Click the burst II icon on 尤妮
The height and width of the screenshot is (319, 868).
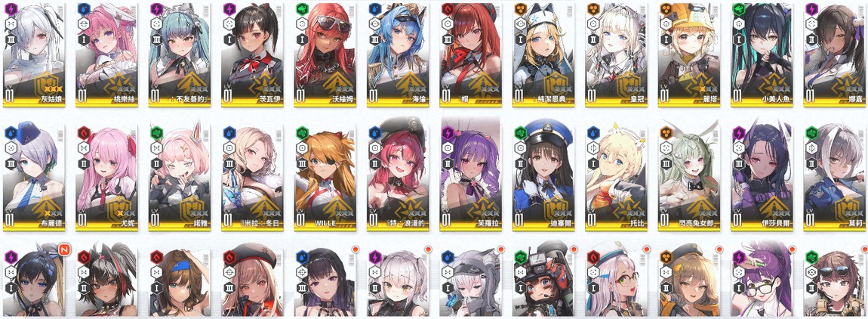pyautogui.click(x=84, y=164)
